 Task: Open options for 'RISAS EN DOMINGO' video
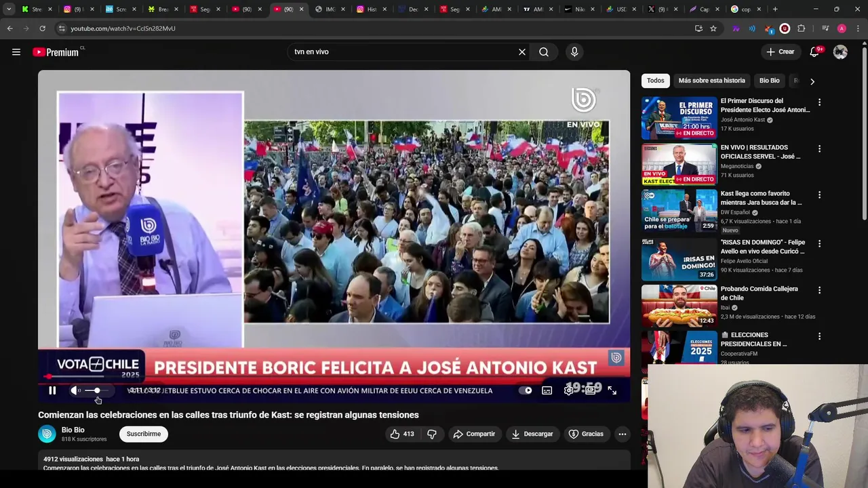(x=819, y=243)
